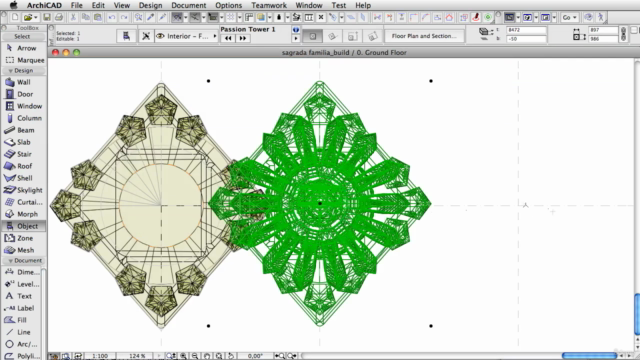
Task: Select the Roof tool
Action: point(24,166)
